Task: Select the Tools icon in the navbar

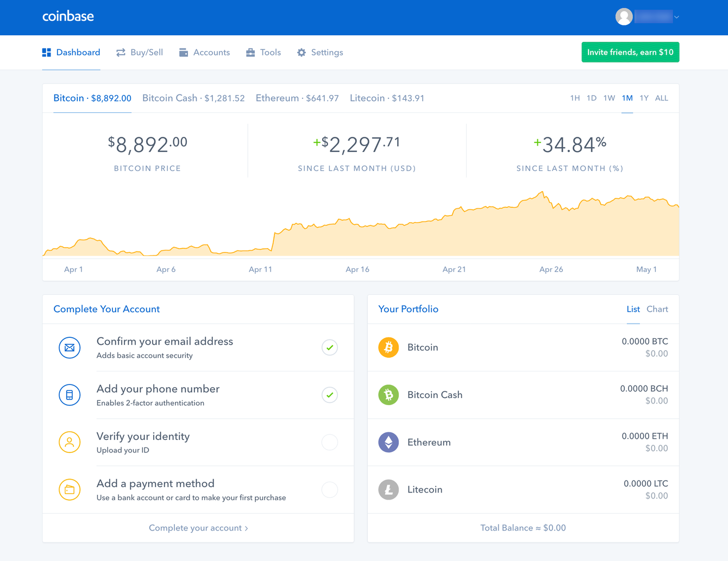Action: point(250,52)
